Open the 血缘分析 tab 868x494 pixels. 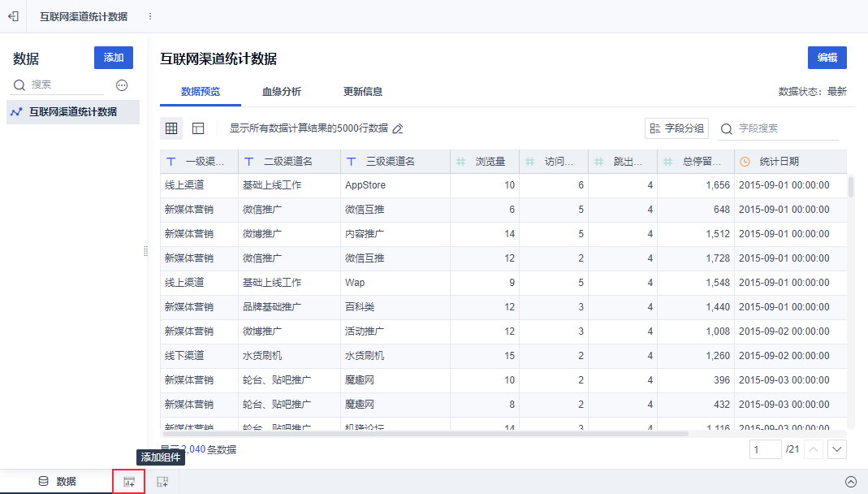pos(281,92)
